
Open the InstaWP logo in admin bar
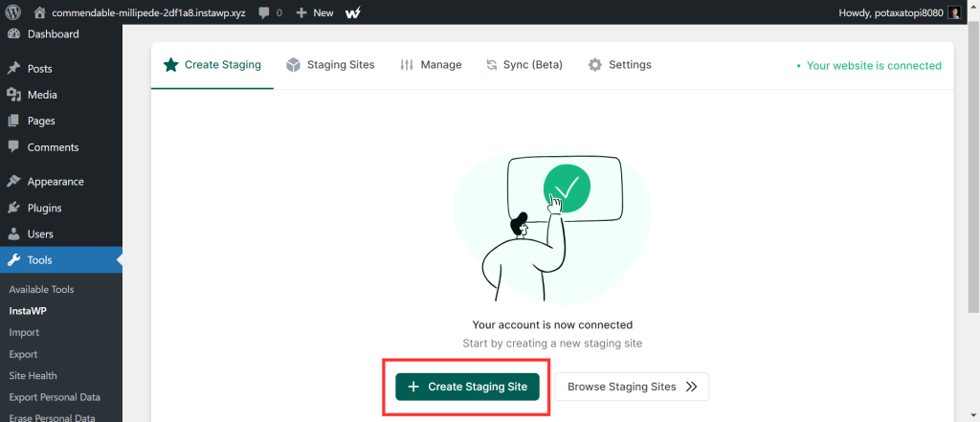(353, 12)
